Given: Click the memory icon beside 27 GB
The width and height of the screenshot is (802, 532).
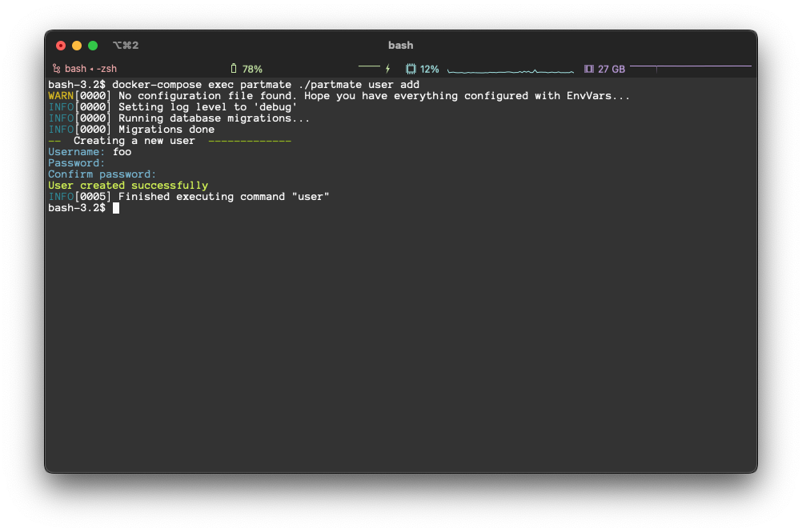Looking at the screenshot, I should click(589, 69).
